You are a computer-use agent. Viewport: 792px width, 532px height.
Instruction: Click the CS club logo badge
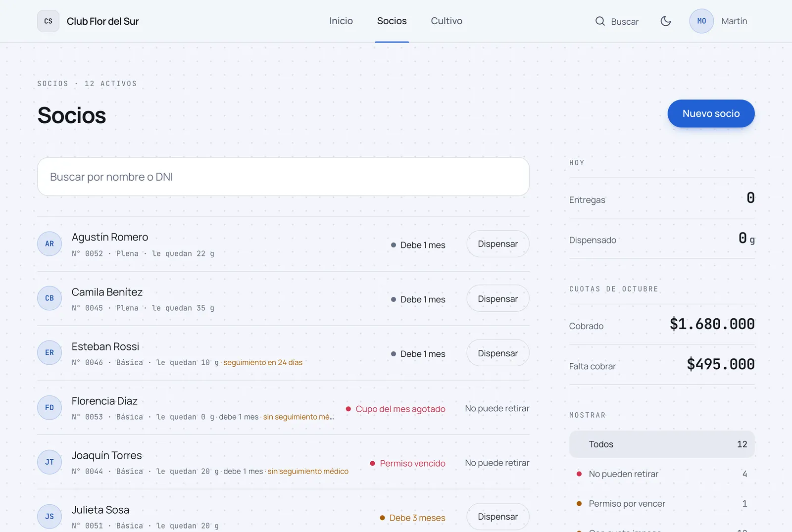pyautogui.click(x=48, y=21)
